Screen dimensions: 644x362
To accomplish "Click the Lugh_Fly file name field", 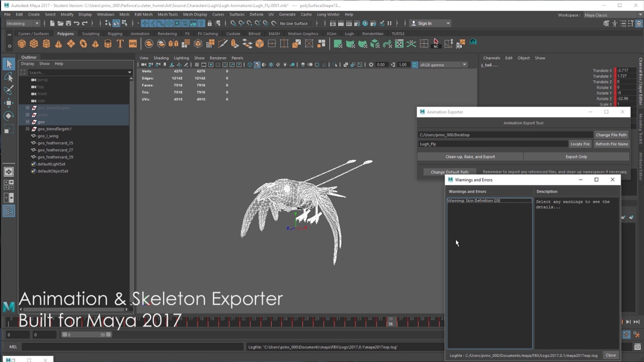I will pyautogui.click(x=493, y=144).
